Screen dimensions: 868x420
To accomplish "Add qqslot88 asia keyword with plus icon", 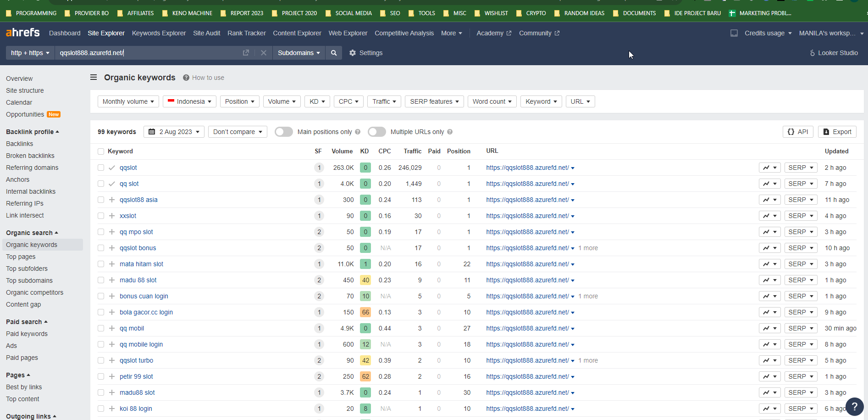I will pyautogui.click(x=112, y=200).
